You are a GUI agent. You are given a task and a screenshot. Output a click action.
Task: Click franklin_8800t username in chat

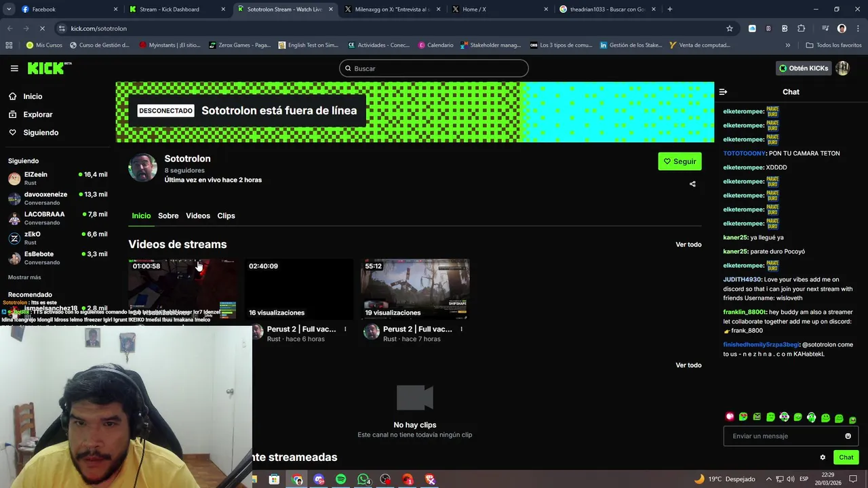click(x=743, y=312)
